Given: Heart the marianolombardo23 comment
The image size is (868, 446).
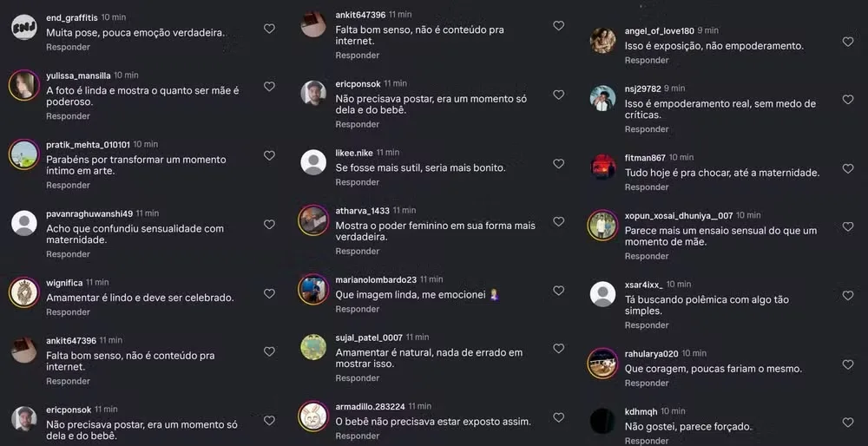Looking at the screenshot, I should (x=558, y=291).
